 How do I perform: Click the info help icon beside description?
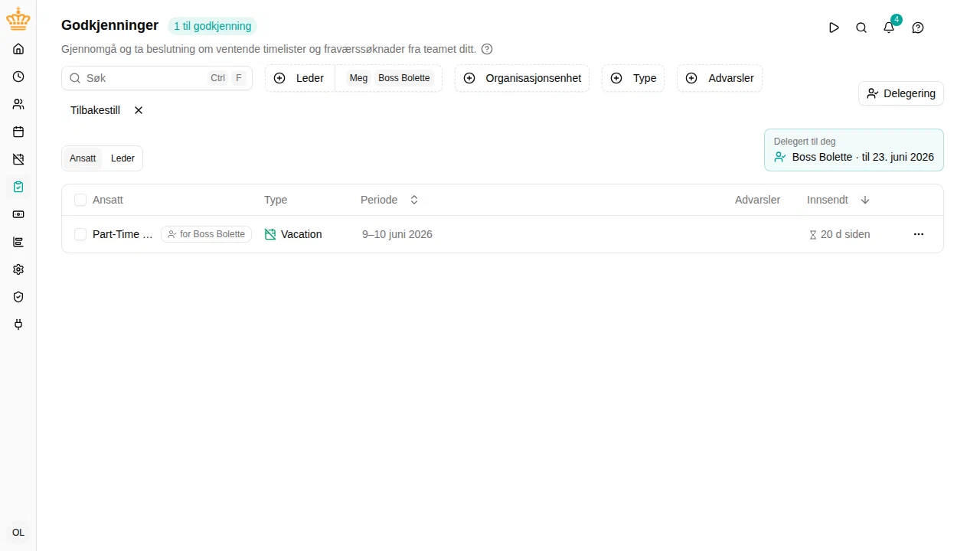[487, 49]
